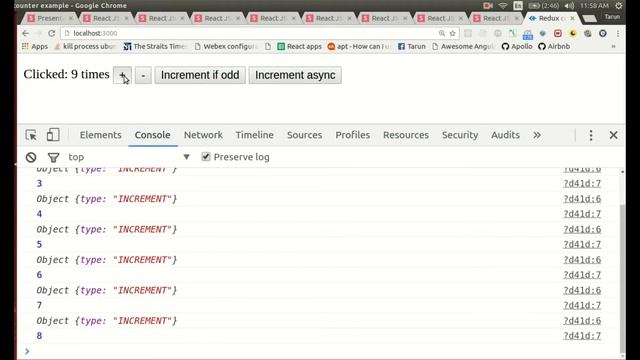640x360 pixels.
Task: Open DevTools three-dot settings menu
Action: tap(591, 135)
